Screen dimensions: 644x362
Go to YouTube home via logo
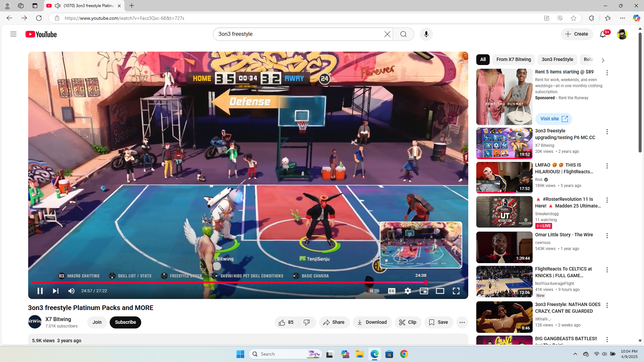point(41,34)
